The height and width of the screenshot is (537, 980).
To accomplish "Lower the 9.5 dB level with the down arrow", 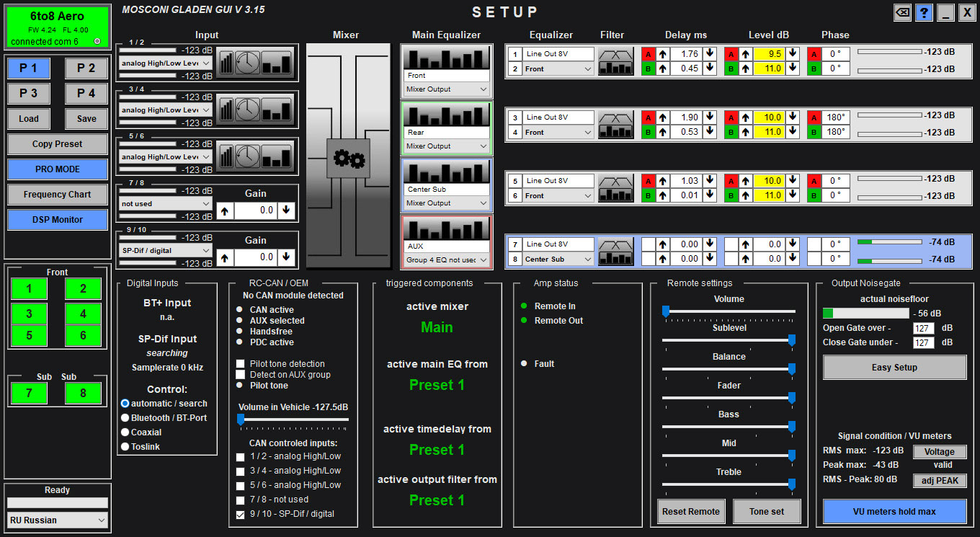I will pyautogui.click(x=793, y=54).
